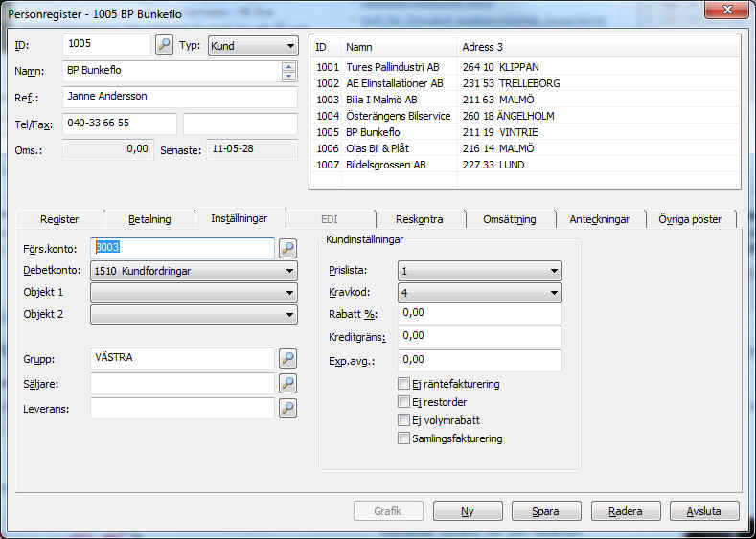Click the Radera button
Image resolution: width=756 pixels, height=539 pixels.
click(626, 511)
